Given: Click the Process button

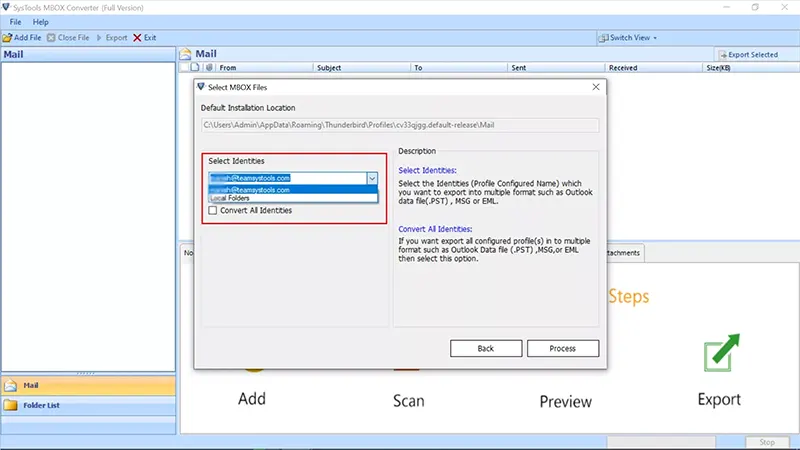Looking at the screenshot, I should [x=563, y=348].
